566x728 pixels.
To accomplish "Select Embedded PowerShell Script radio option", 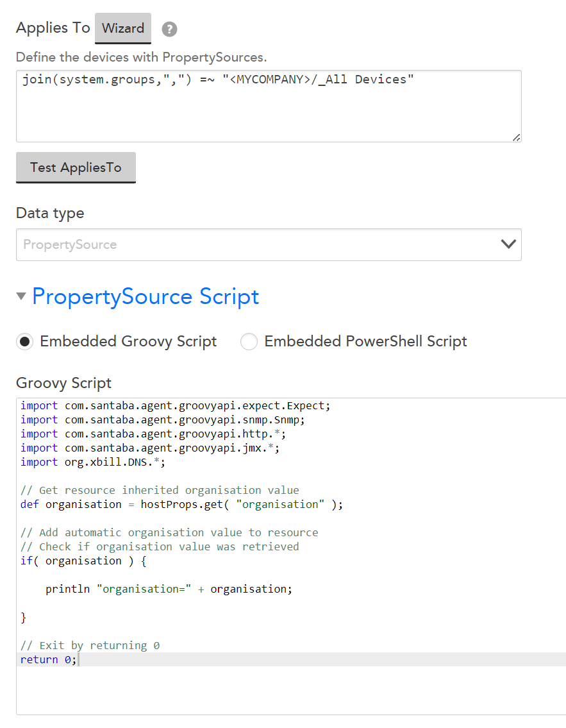I will 249,342.
